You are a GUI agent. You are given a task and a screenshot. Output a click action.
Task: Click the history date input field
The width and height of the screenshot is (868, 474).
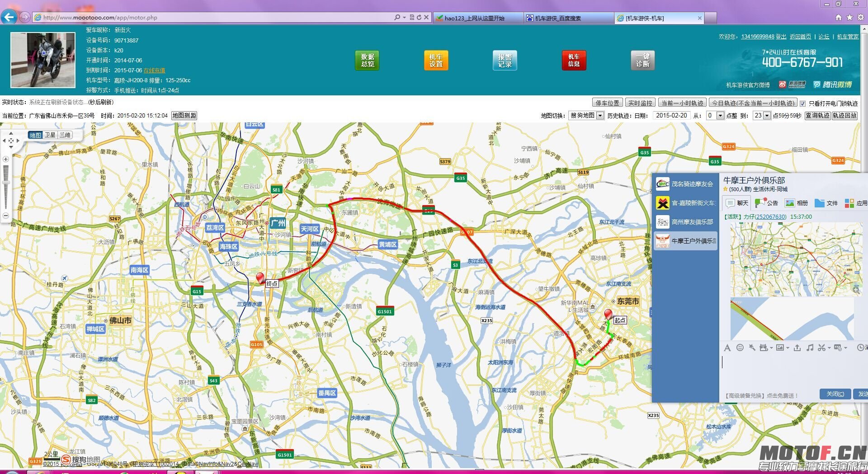coord(672,116)
